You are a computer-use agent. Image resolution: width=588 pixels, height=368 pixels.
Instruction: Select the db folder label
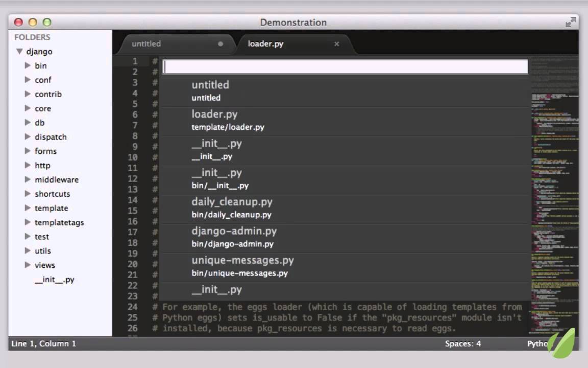40,123
